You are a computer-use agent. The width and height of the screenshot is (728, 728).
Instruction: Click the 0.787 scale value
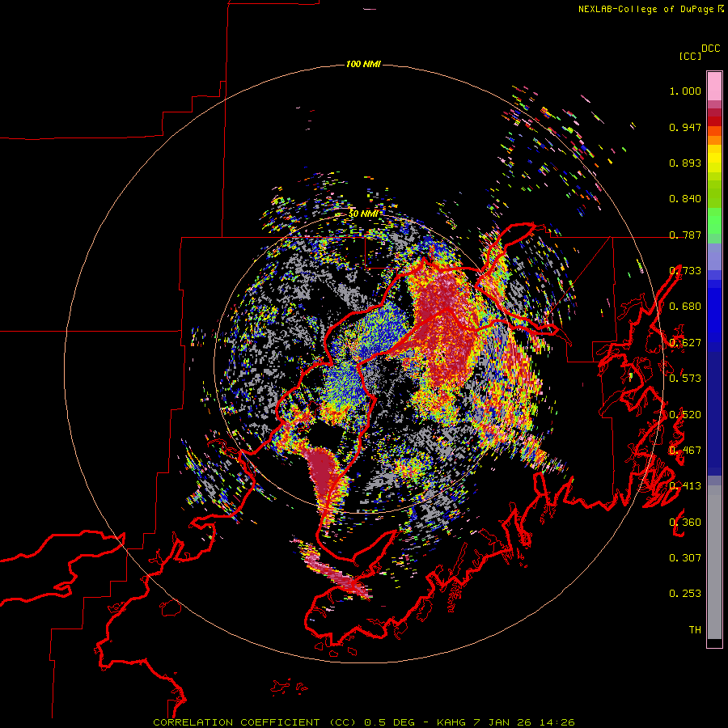tap(685, 235)
